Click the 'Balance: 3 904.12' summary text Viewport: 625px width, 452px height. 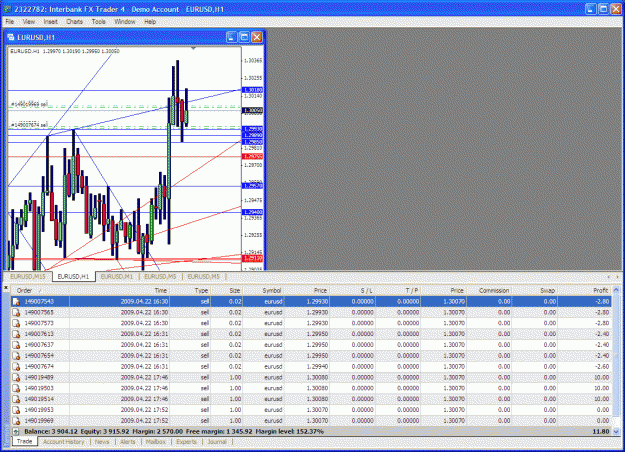pyautogui.click(x=51, y=431)
